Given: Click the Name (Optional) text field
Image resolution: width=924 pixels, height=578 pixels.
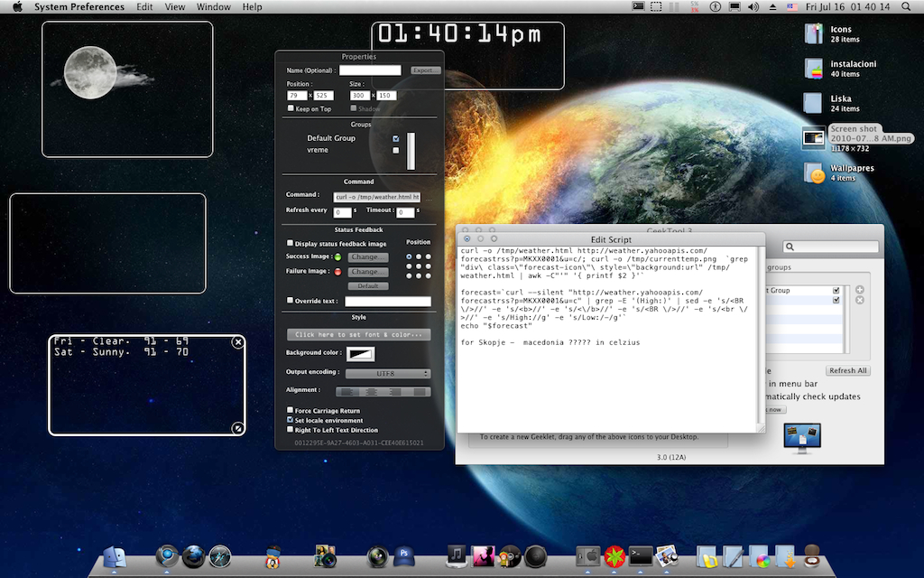Looking at the screenshot, I should click(x=370, y=70).
